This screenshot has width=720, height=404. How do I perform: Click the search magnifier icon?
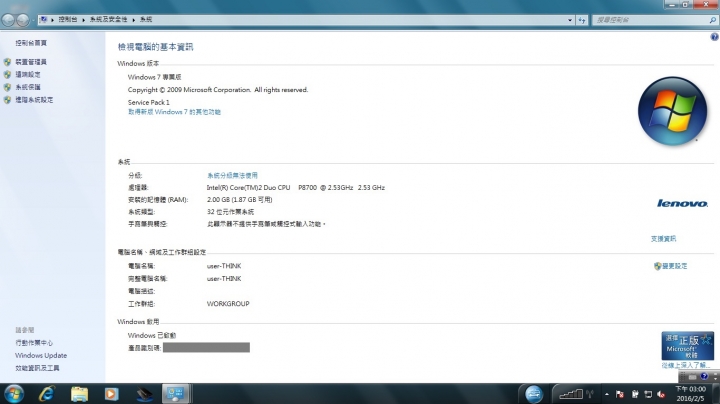coord(712,20)
